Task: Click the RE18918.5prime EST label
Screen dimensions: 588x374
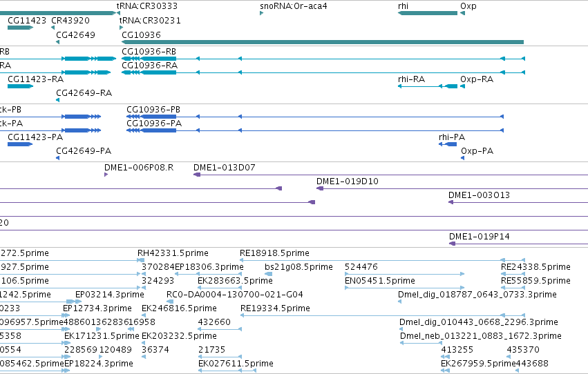Action: click(x=274, y=253)
